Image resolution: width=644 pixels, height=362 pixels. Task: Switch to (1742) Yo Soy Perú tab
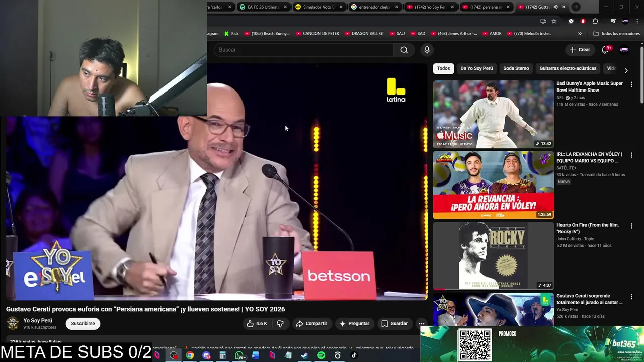[x=430, y=7]
